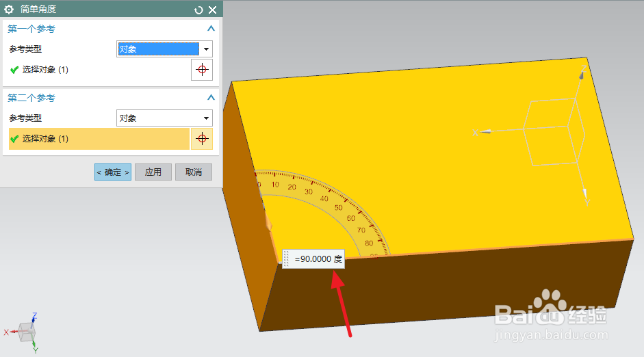Close the 简单角度 dialog
The image size is (644, 357).
point(212,10)
